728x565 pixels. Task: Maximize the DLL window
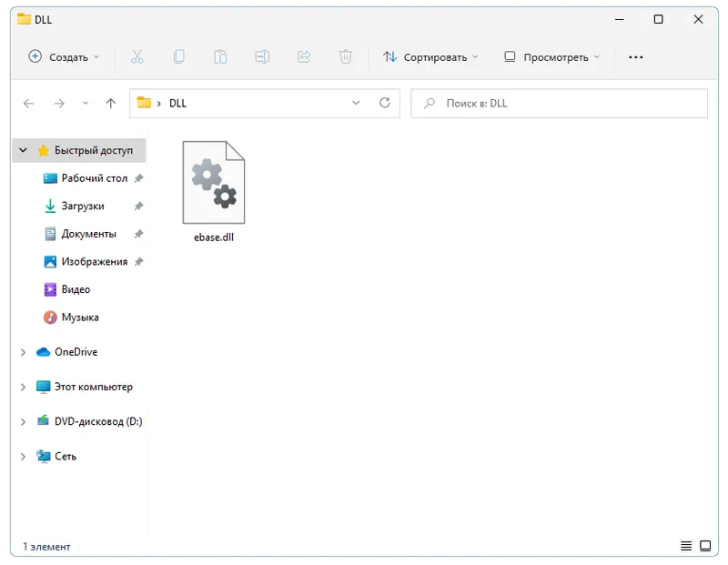pos(658,19)
